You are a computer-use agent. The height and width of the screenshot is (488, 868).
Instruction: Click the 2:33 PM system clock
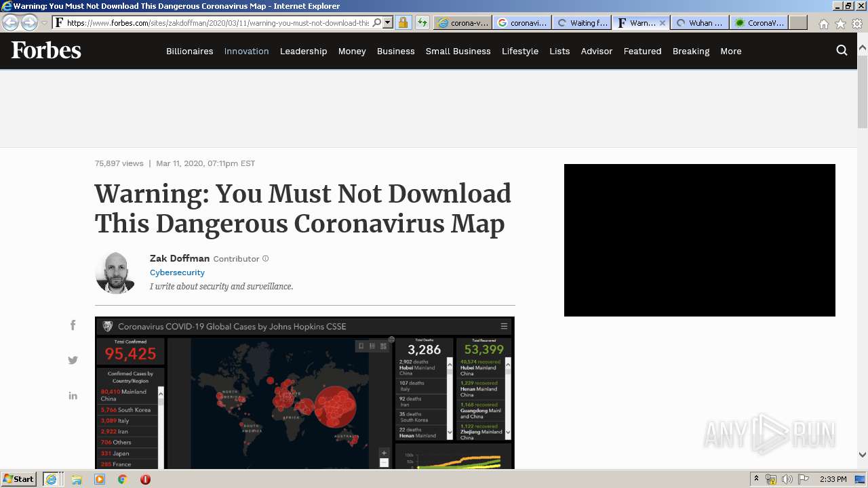tap(833, 479)
